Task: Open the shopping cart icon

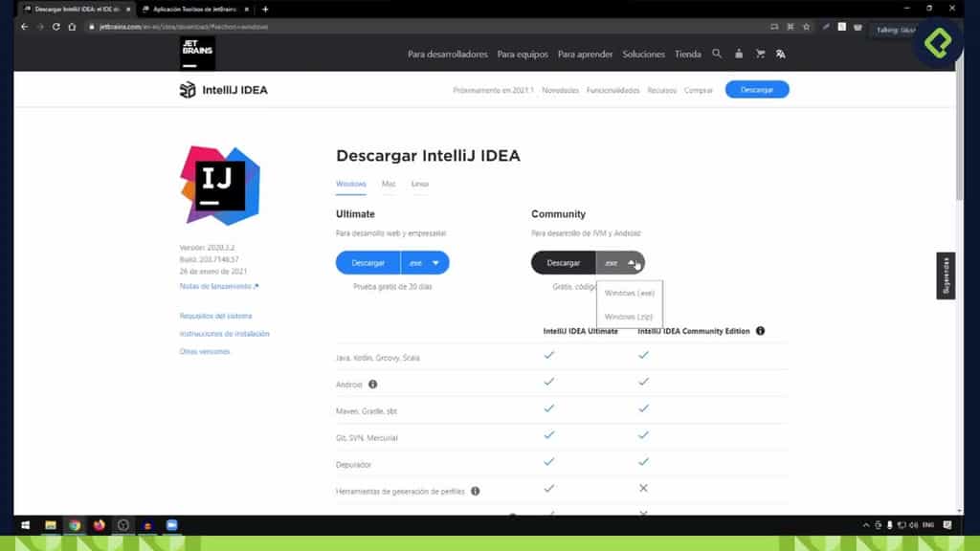Action: point(760,54)
